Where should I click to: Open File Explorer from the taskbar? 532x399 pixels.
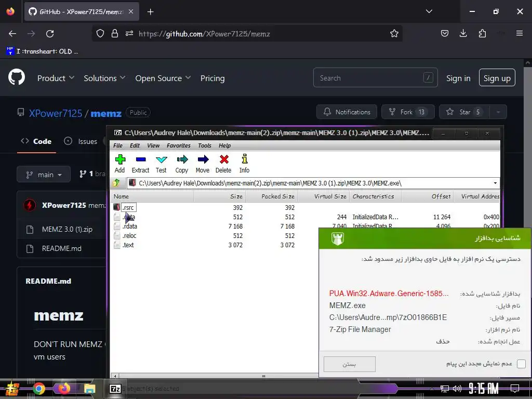tap(89, 389)
